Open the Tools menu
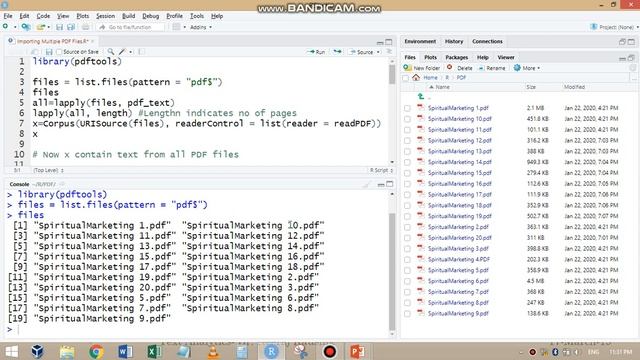 pyautogui.click(x=197, y=16)
